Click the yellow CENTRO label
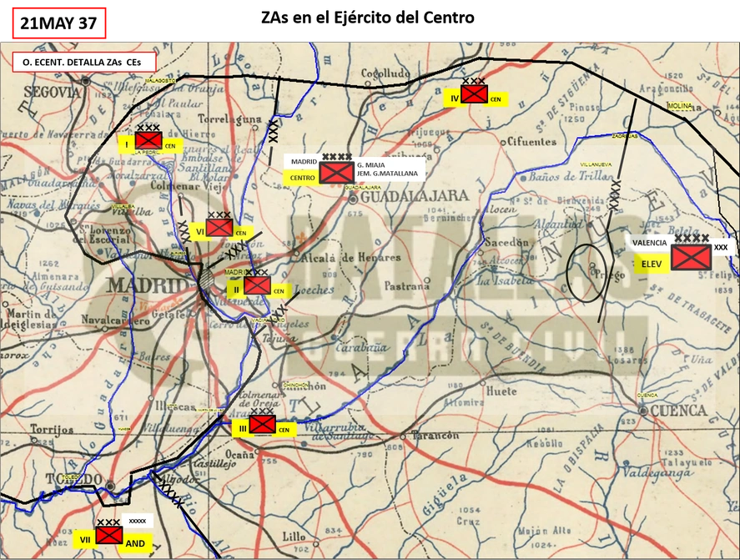Screen dimensions: 740x560 pos(302,178)
